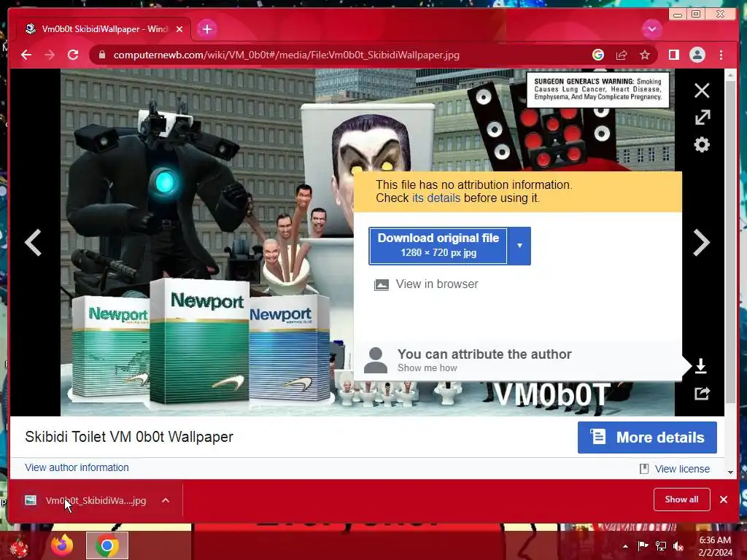The height and width of the screenshot is (560, 747).
Task: Expand the downloaded file options chevron
Action: 166,500
